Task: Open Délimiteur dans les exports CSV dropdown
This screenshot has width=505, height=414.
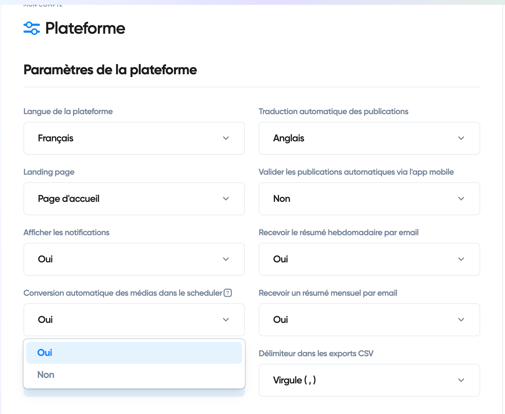Action: point(369,380)
